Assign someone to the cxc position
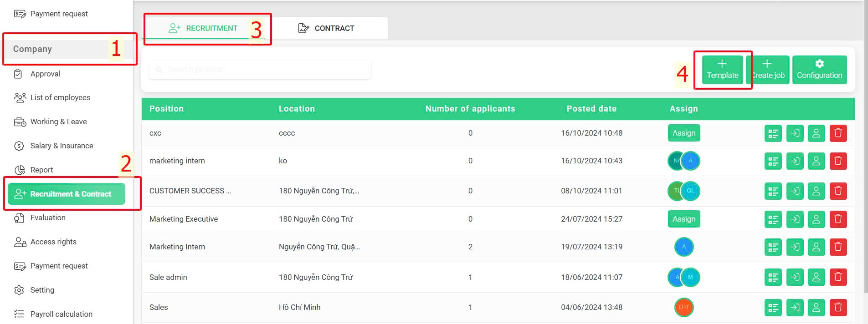Viewport: 868px width, 324px height. [684, 133]
